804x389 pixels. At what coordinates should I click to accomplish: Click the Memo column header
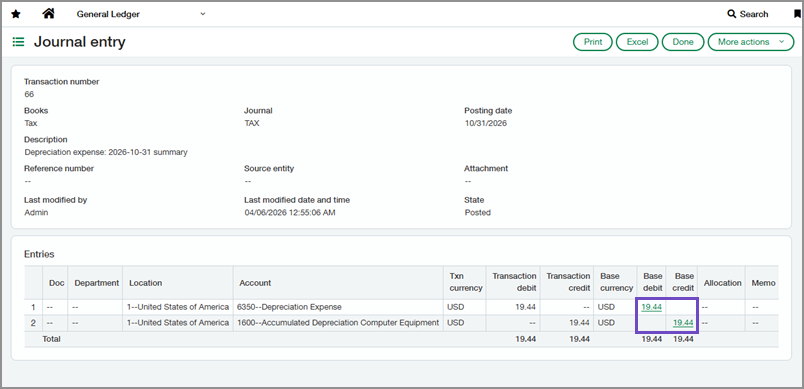[763, 282]
